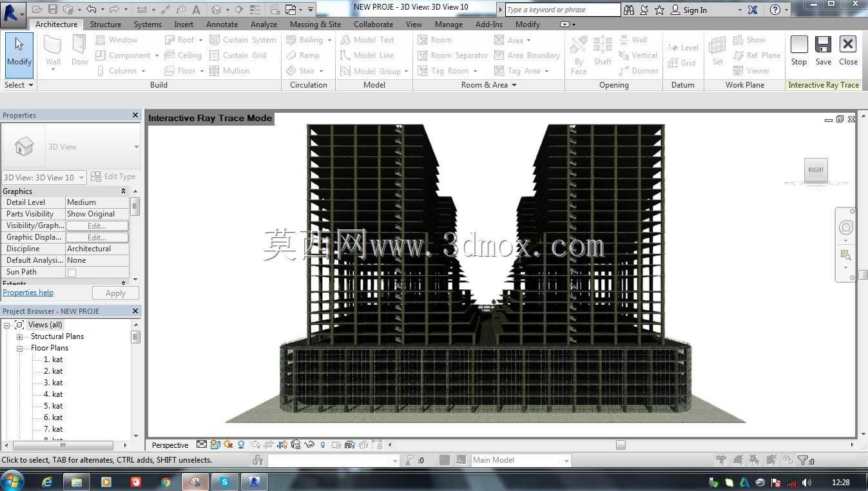This screenshot has width=868, height=491.
Task: Stop the interactive ray trace
Action: 799,50
